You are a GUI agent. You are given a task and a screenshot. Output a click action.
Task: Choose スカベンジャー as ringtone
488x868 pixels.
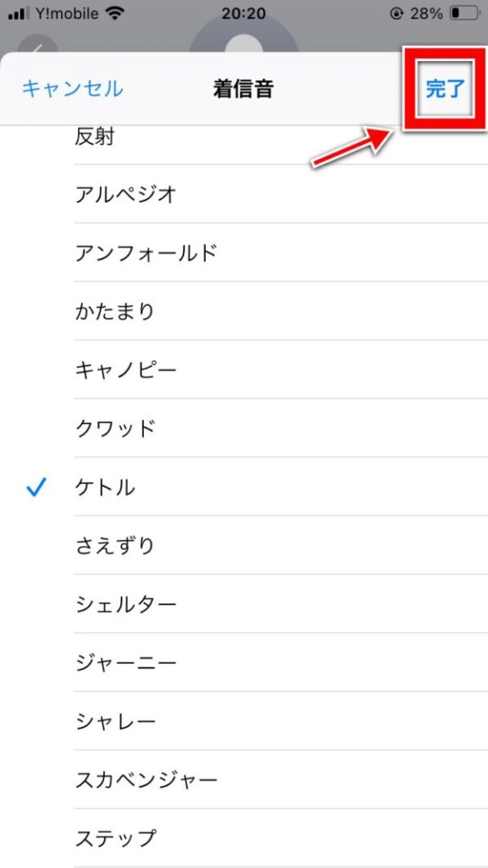tap(244, 780)
